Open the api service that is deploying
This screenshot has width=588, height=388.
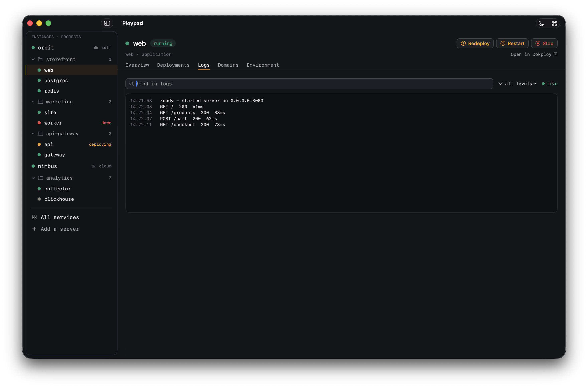tap(71, 144)
